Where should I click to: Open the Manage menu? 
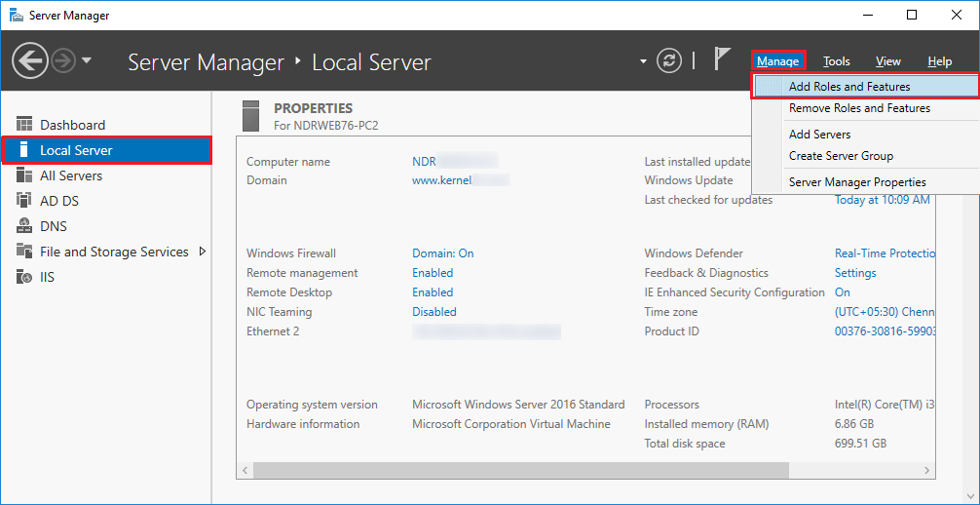(778, 61)
